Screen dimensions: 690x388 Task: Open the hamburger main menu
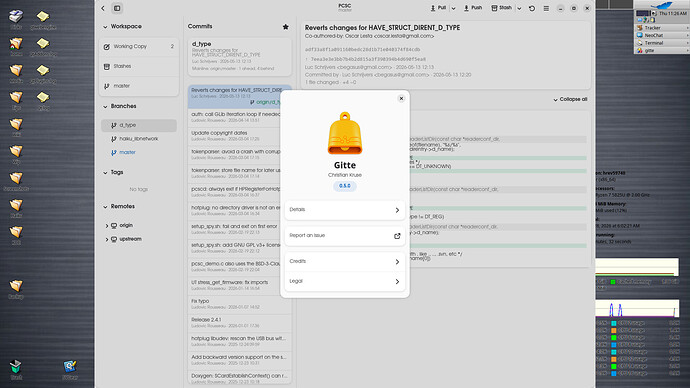pyautogui.click(x=546, y=8)
